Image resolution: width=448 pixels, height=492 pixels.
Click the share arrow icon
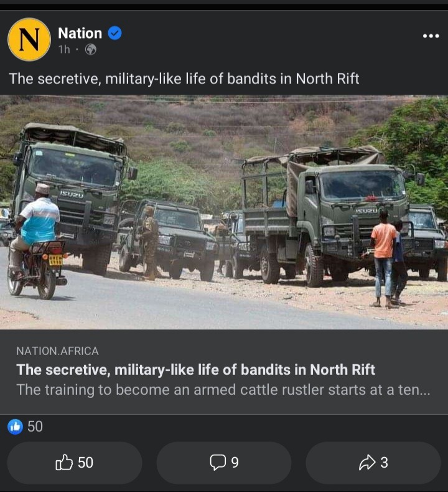coord(367,463)
